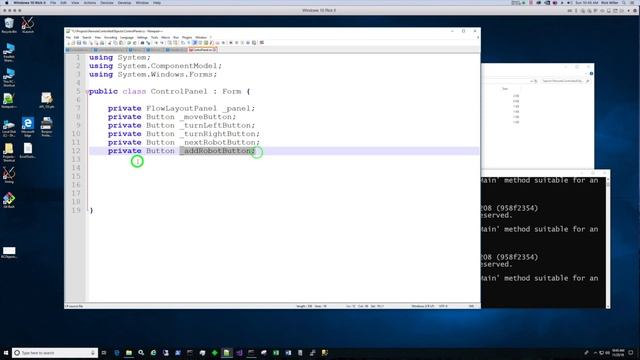Screen dimensions: 640x360
Task: Click the Replace toolbar icon
Action: click(148, 42)
